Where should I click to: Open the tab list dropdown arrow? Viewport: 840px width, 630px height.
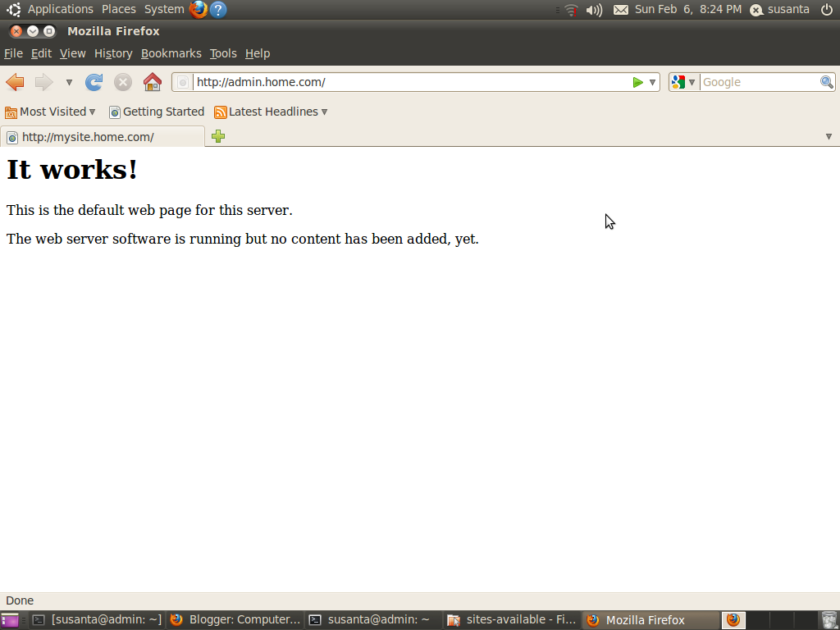[x=829, y=136]
